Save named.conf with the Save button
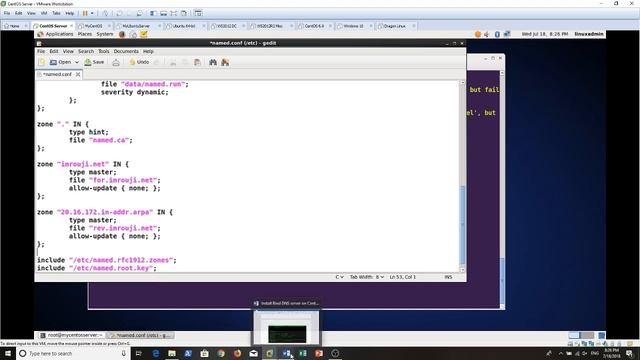This screenshot has width=640, height=360. click(94, 62)
